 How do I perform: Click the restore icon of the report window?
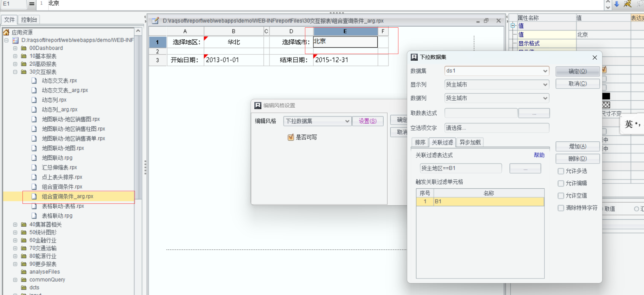[x=486, y=21]
